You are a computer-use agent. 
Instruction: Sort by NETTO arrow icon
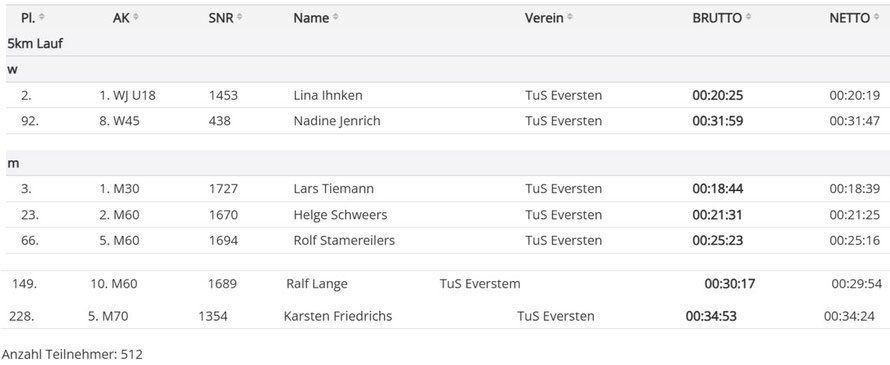coord(876,18)
